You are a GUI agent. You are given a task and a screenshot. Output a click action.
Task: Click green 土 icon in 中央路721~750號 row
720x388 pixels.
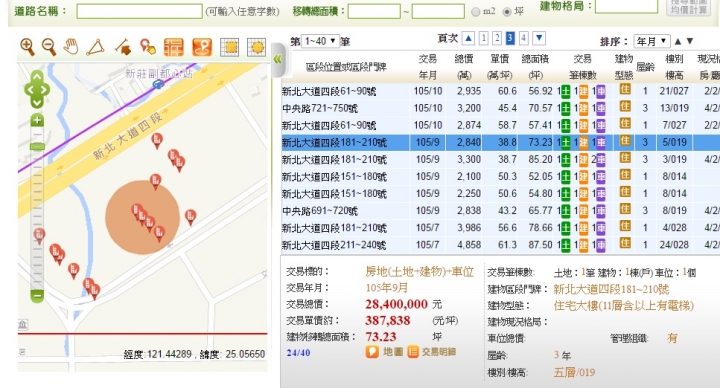[x=565, y=109]
